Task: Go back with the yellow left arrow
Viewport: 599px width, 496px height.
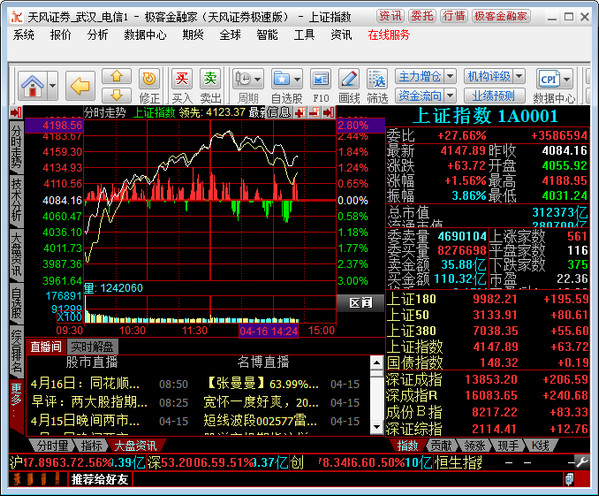Action: (80, 86)
